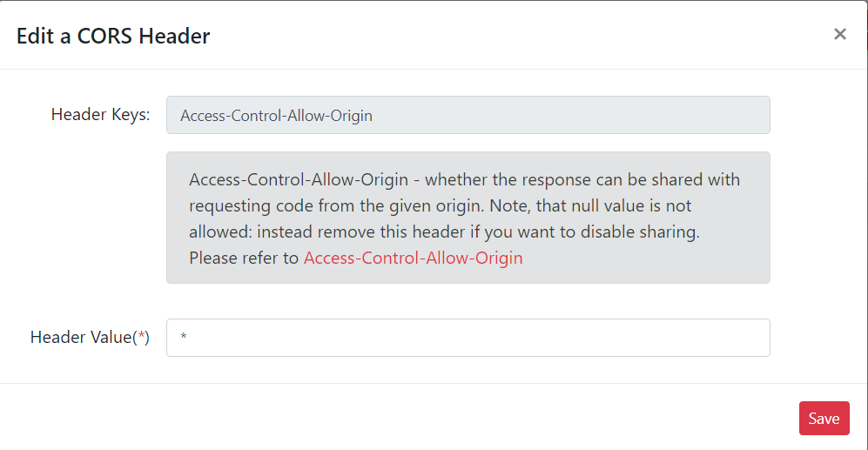This screenshot has height=450, width=868.
Task: Click empty header area beside the dialog title
Action: (x=522, y=36)
